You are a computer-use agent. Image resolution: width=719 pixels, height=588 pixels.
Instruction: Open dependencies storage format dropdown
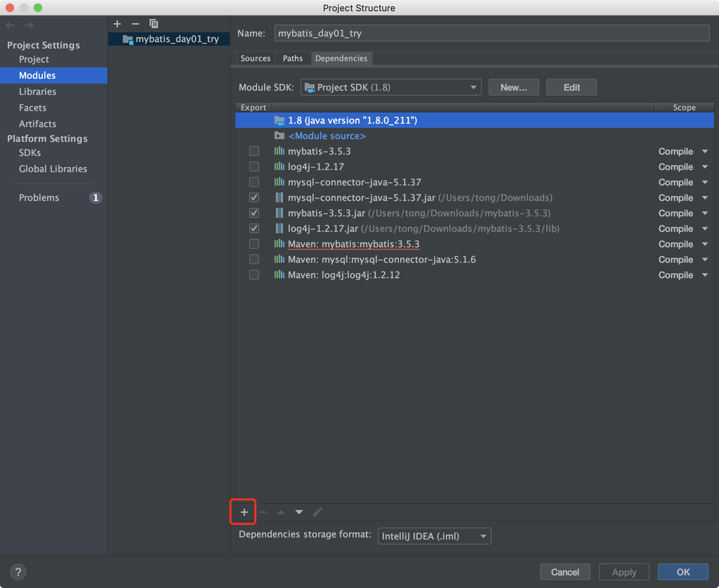(434, 536)
